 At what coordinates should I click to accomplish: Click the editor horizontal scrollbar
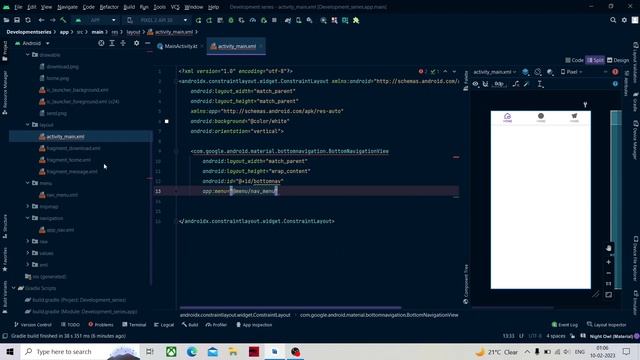pyautogui.click(x=290, y=308)
